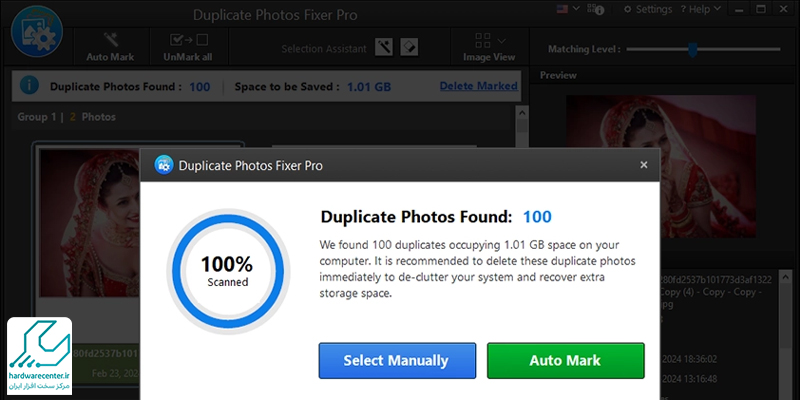800x400 pixels.
Task: Click UnMark all in the main toolbar
Action: (x=188, y=47)
